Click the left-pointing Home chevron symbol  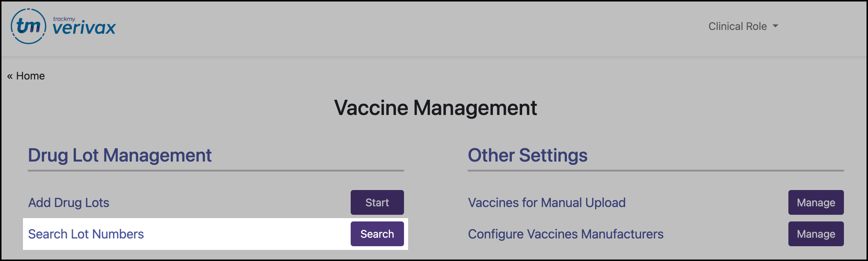[x=10, y=75]
